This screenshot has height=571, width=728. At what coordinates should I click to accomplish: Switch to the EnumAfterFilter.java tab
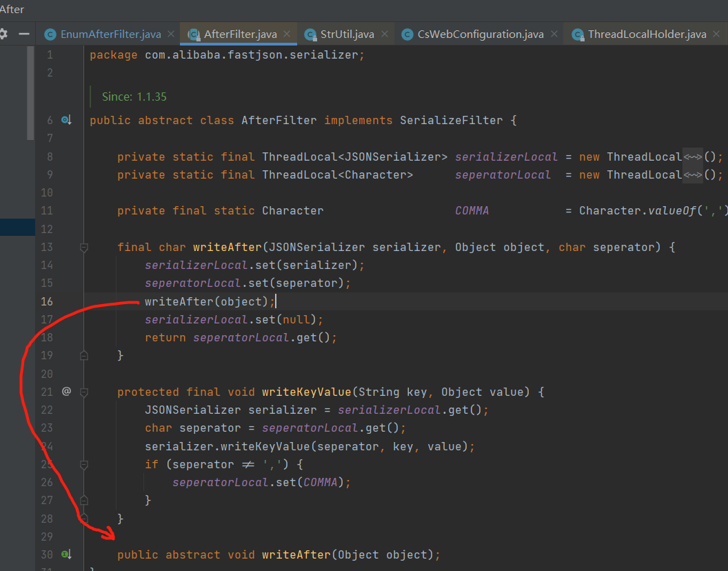[110, 34]
